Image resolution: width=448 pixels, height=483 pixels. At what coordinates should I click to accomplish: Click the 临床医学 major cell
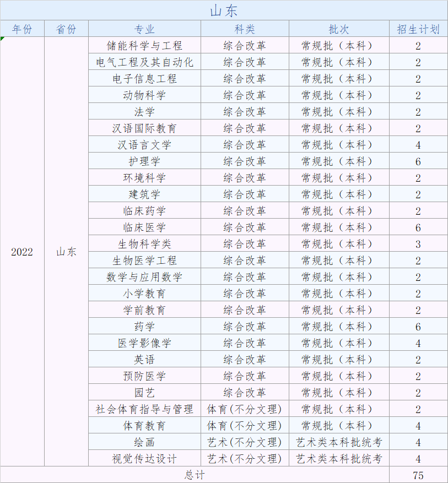point(144,227)
